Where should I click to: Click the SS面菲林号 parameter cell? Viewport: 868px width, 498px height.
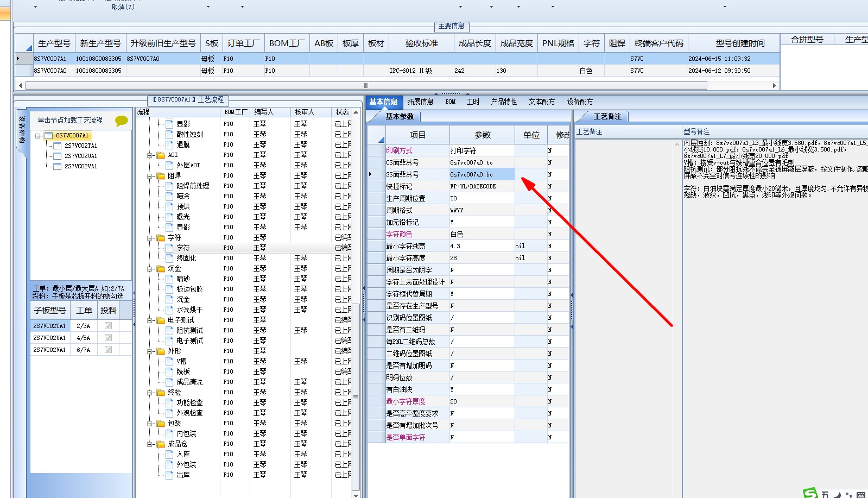pyautogui.click(x=482, y=174)
